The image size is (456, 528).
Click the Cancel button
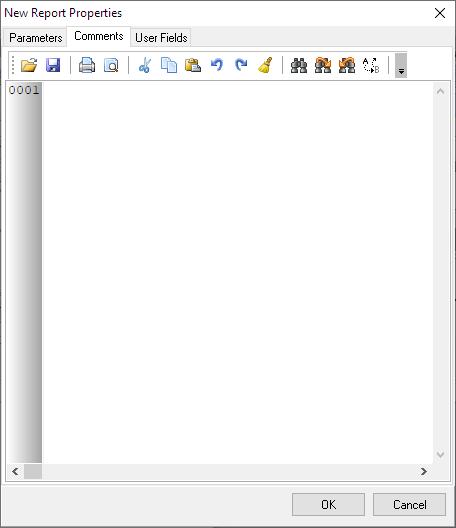click(x=410, y=504)
